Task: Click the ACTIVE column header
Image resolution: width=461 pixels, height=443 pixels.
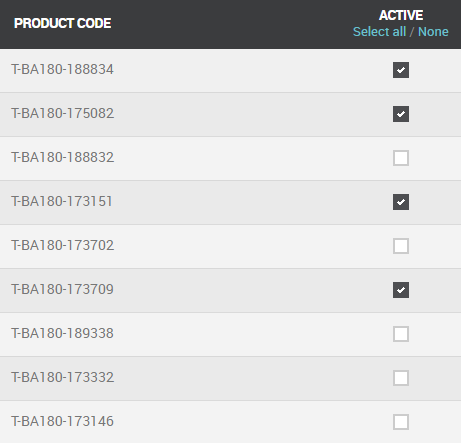Action: pyautogui.click(x=401, y=15)
